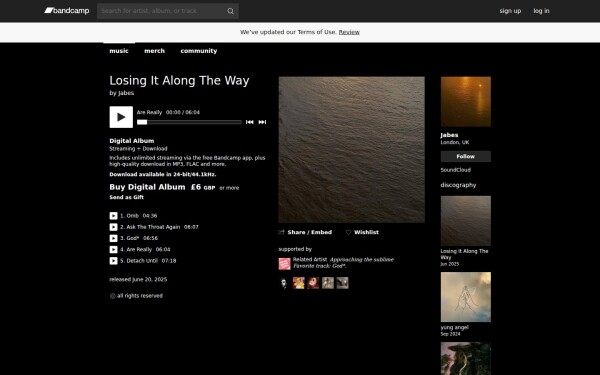Play track 2 Ask The Throat Again
The width and height of the screenshot is (600, 375).
coord(113,227)
